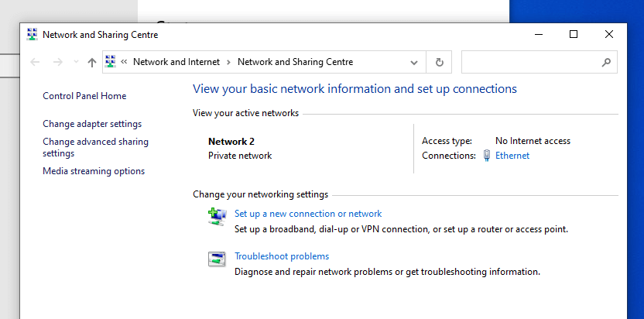Click the Forward navigation arrow
This screenshot has height=319, width=644.
(57, 62)
